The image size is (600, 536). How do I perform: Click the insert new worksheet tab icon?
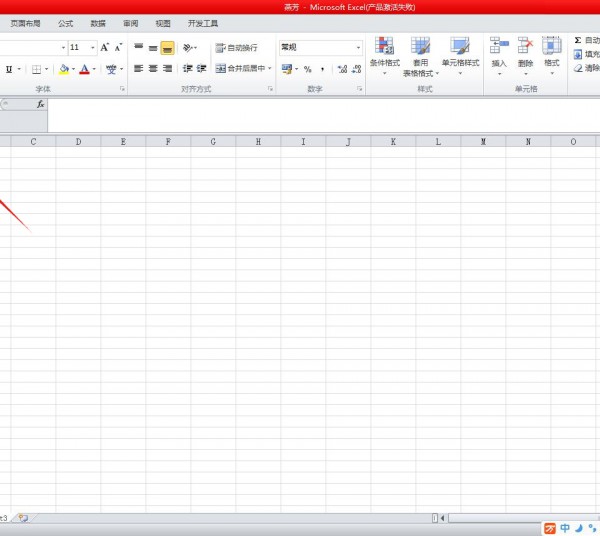[22, 518]
